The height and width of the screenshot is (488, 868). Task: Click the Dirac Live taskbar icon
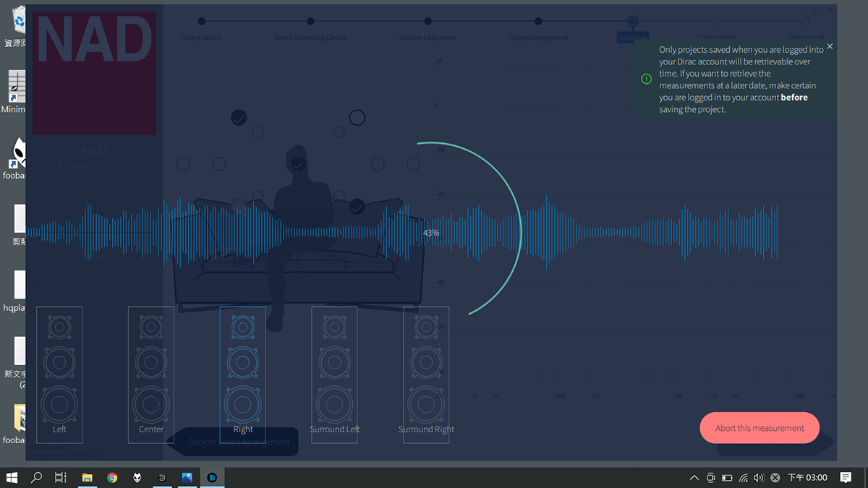(x=212, y=477)
